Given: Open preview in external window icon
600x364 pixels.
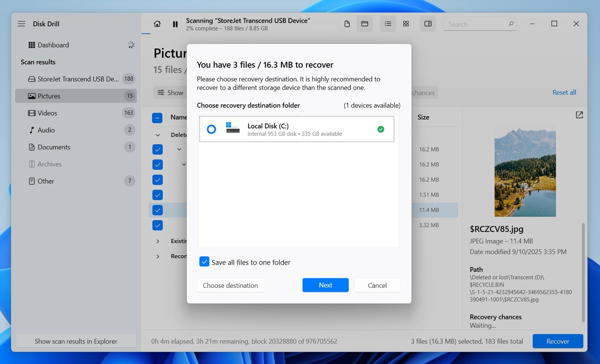Looking at the screenshot, I should (x=579, y=115).
